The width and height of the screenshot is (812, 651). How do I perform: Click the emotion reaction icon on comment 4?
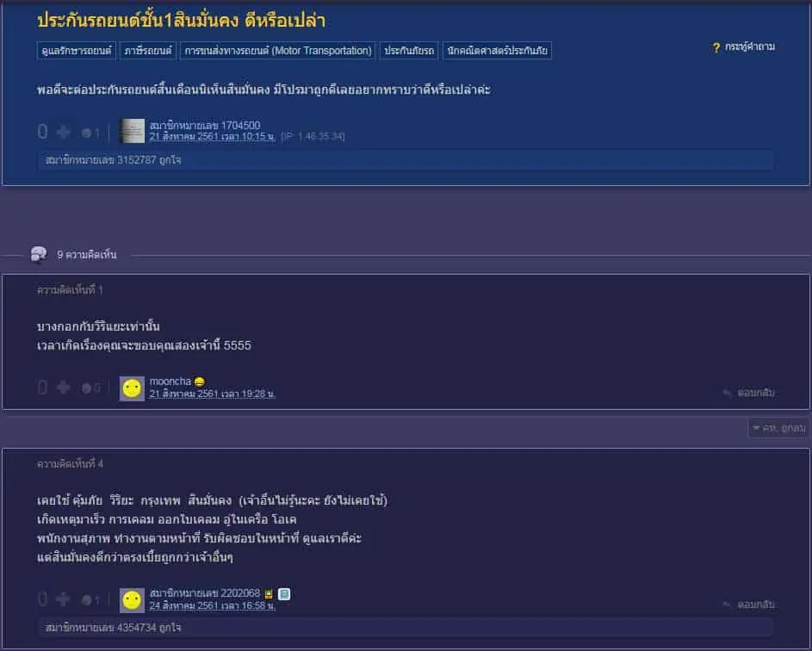tap(86, 600)
